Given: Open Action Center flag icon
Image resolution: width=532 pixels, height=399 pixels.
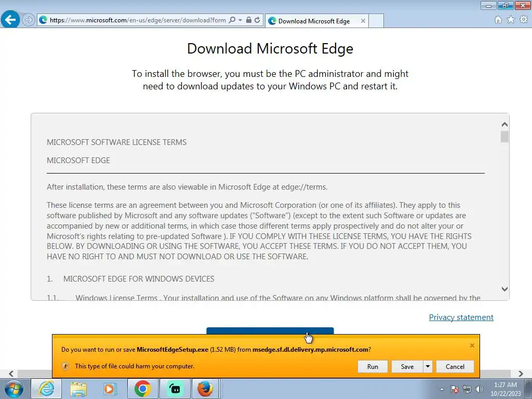Looking at the screenshot, I should [x=455, y=389].
